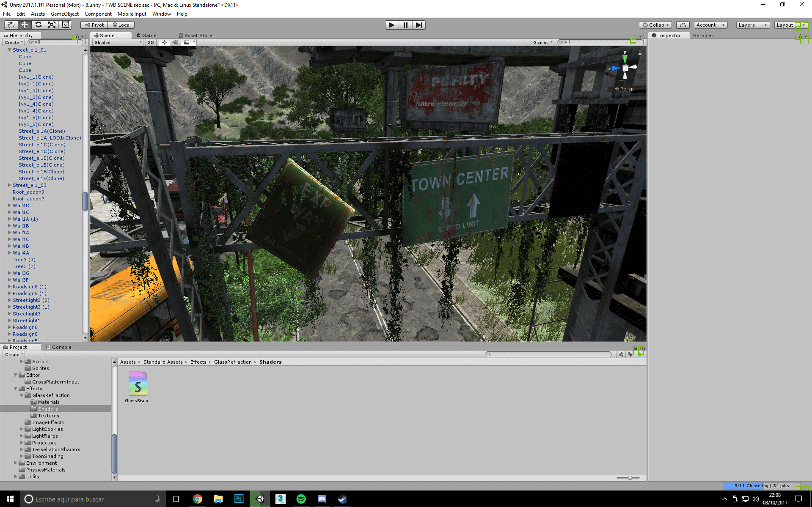Switch to the Game tab
812x507 pixels.
[x=147, y=36]
